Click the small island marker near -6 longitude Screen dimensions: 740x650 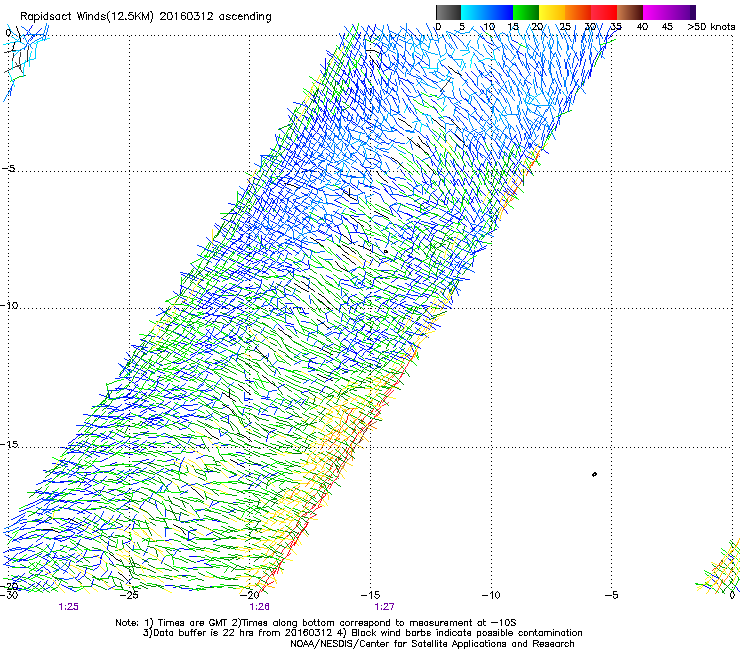pos(594,474)
